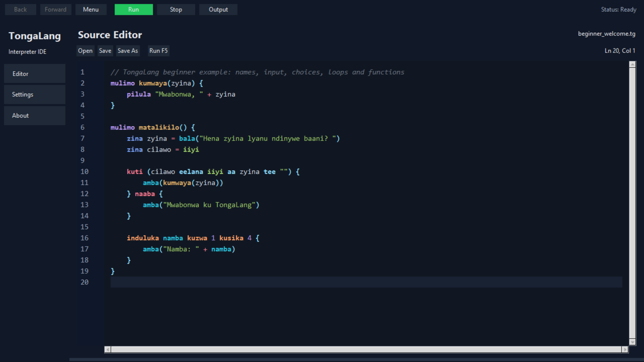Click the 'eelana' operator on line 10
This screenshot has height=362, width=644.
(191, 172)
